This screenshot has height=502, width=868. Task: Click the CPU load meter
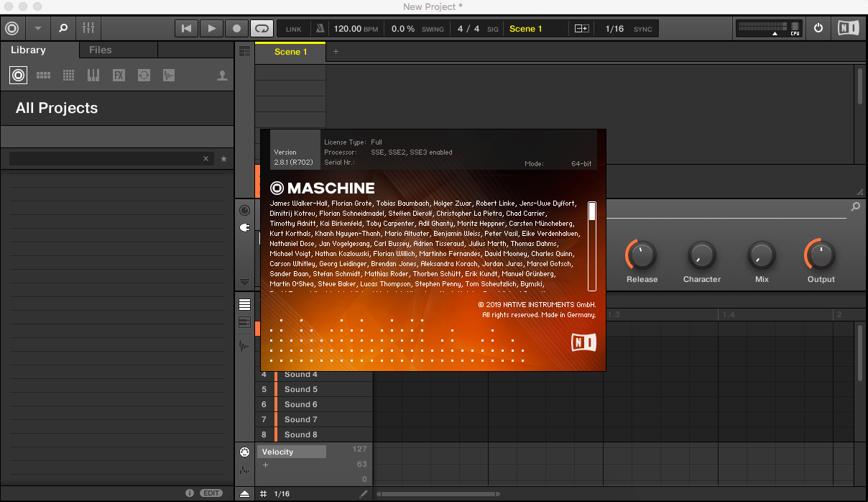point(768,29)
